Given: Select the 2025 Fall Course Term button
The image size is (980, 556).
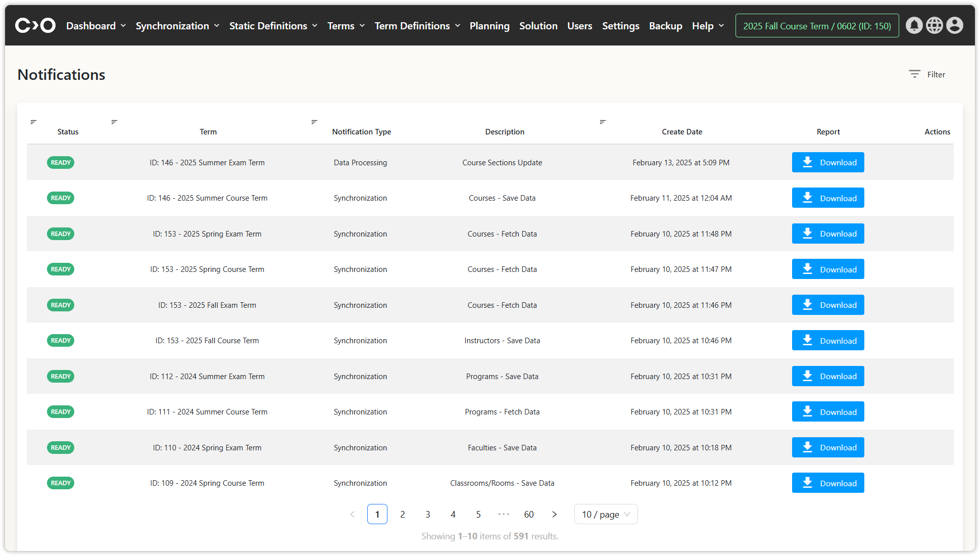Looking at the screenshot, I should tap(817, 26).
